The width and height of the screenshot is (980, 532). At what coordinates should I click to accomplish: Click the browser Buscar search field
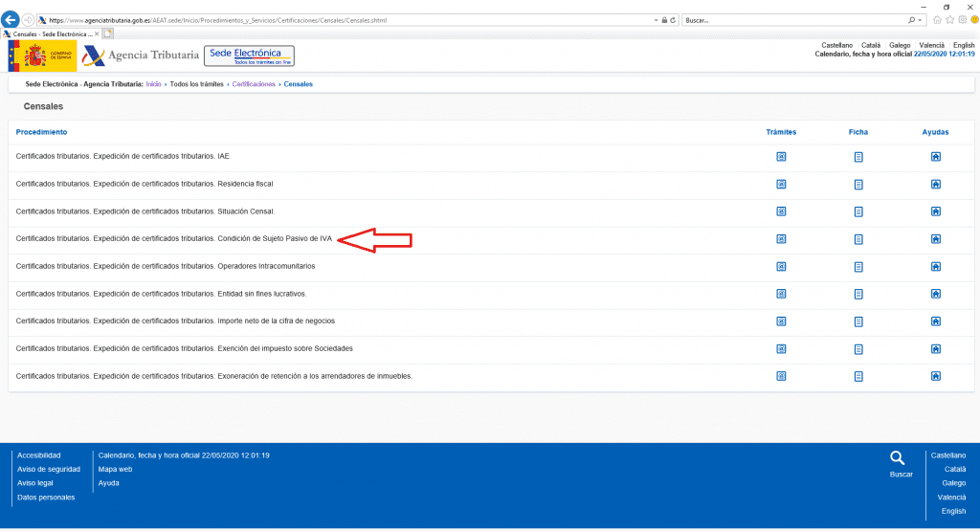click(x=792, y=20)
